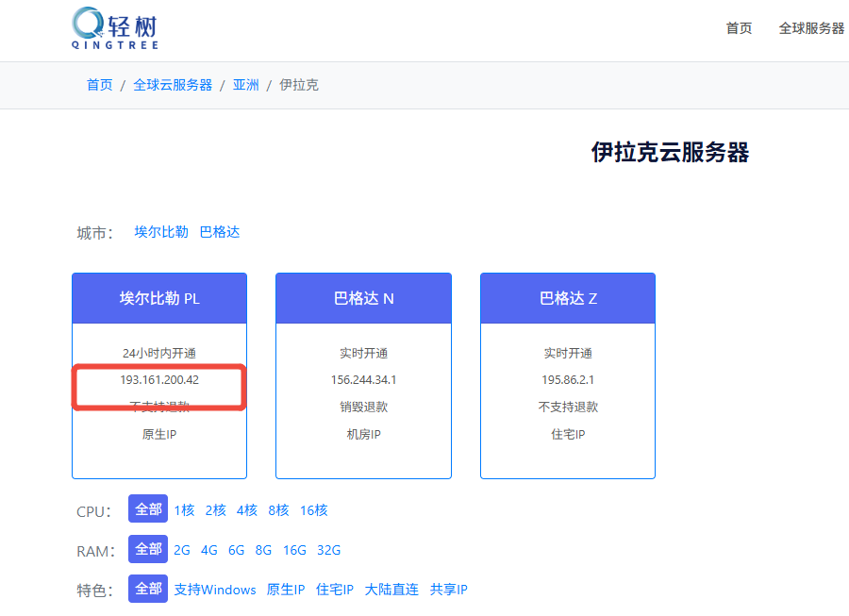
Task: Select the 巴格达 N server card header
Action: [x=363, y=298]
